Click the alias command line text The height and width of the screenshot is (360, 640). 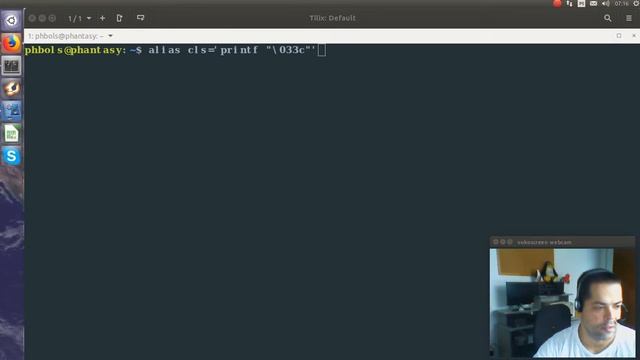click(231, 50)
